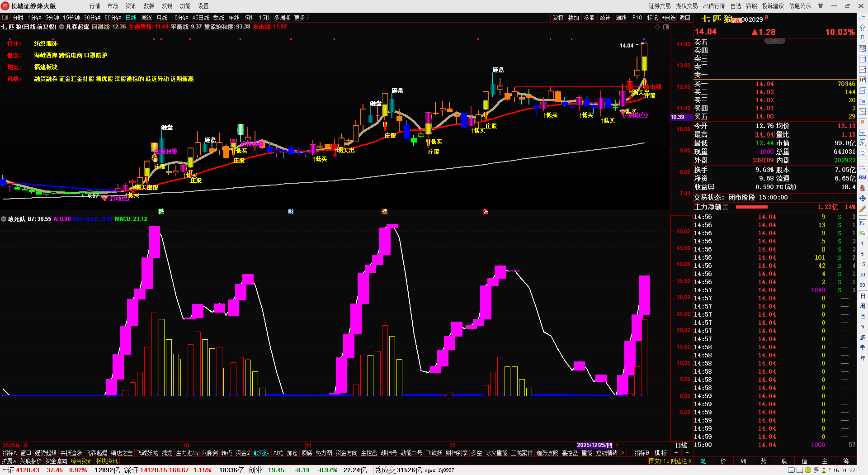Open the 资金流向 bottom tab
Image resolution: width=868 pixels, height=475 pixels.
(56, 461)
